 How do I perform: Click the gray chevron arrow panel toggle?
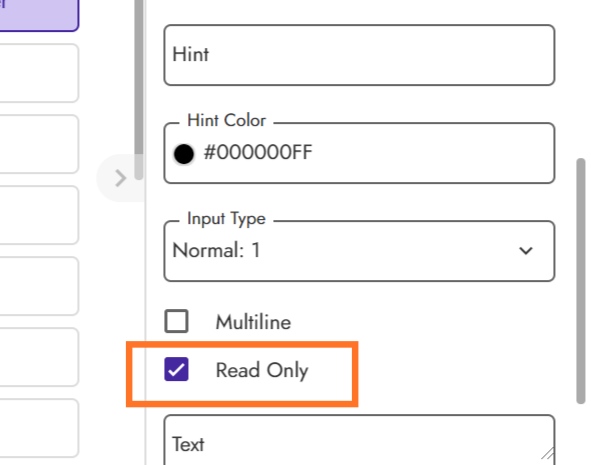click(121, 178)
